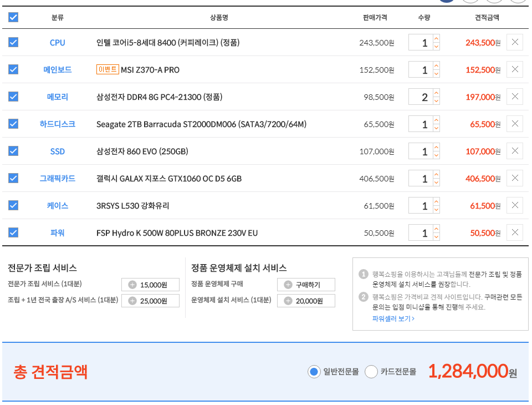Screen dimensions: 532x405
Task: Open the 파워 category link
Action: click(x=57, y=233)
